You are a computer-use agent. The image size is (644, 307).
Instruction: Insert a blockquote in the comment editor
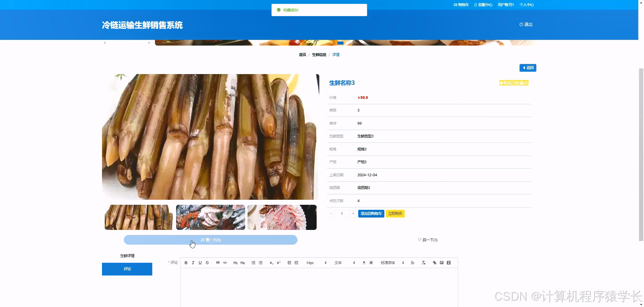click(218, 263)
